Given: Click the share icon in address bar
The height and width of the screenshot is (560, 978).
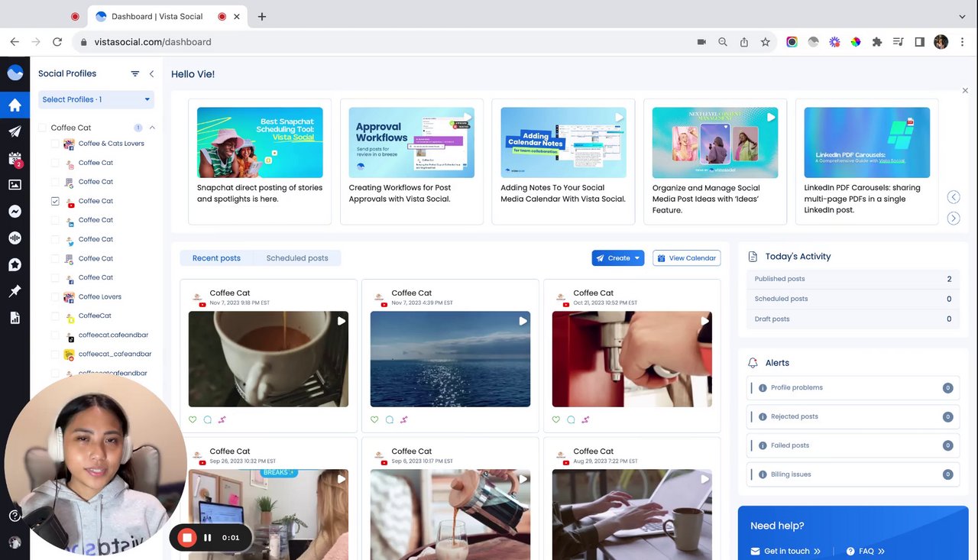Looking at the screenshot, I should coord(743,42).
